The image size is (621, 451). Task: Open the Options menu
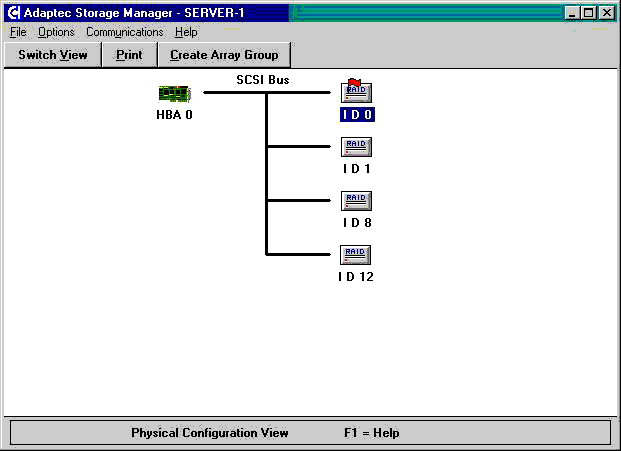(56, 32)
